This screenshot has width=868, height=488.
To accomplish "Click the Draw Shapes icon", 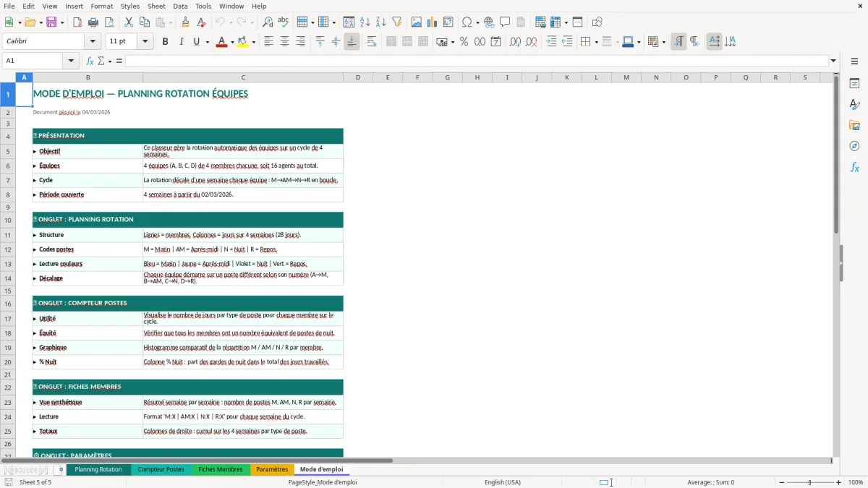I will tap(597, 22).
